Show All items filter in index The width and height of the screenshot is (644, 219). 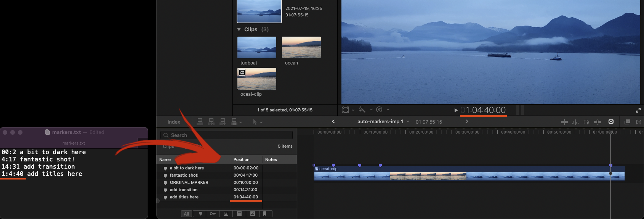[186, 214]
